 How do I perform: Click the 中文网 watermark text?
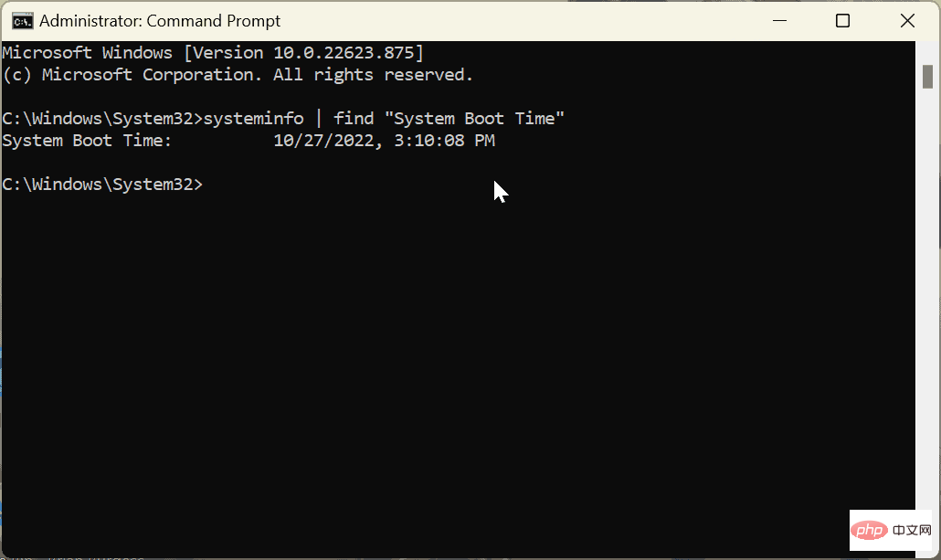point(912,530)
